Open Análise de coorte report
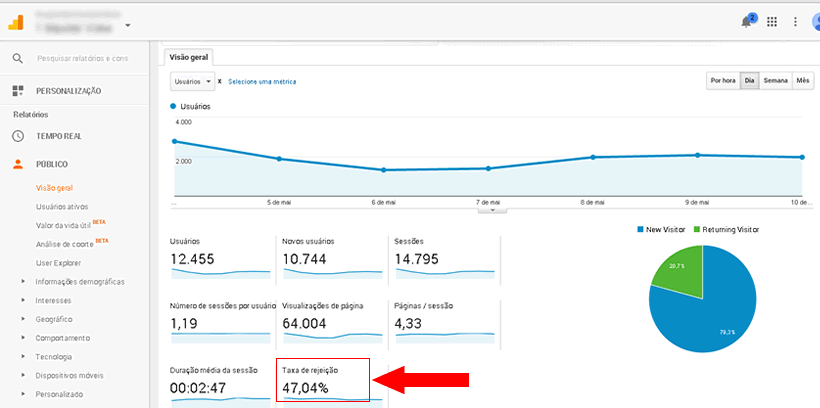820x408 pixels. (64, 244)
